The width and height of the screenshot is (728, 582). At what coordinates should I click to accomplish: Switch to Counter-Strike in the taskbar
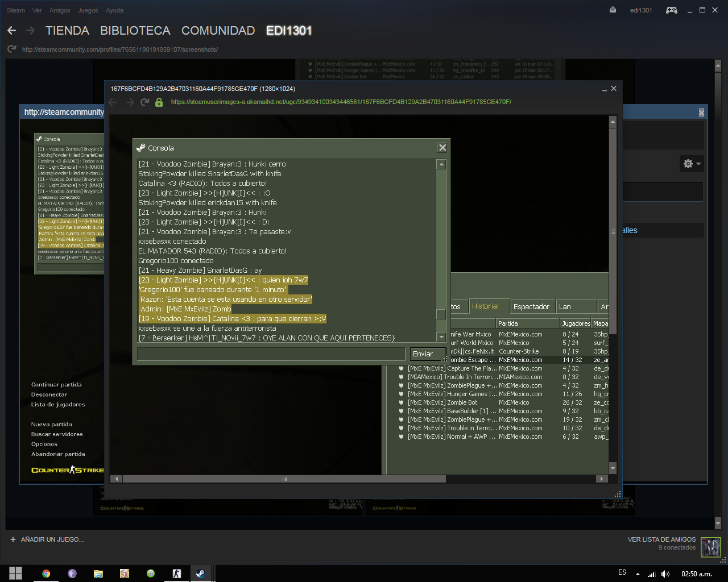pyautogui.click(x=177, y=573)
